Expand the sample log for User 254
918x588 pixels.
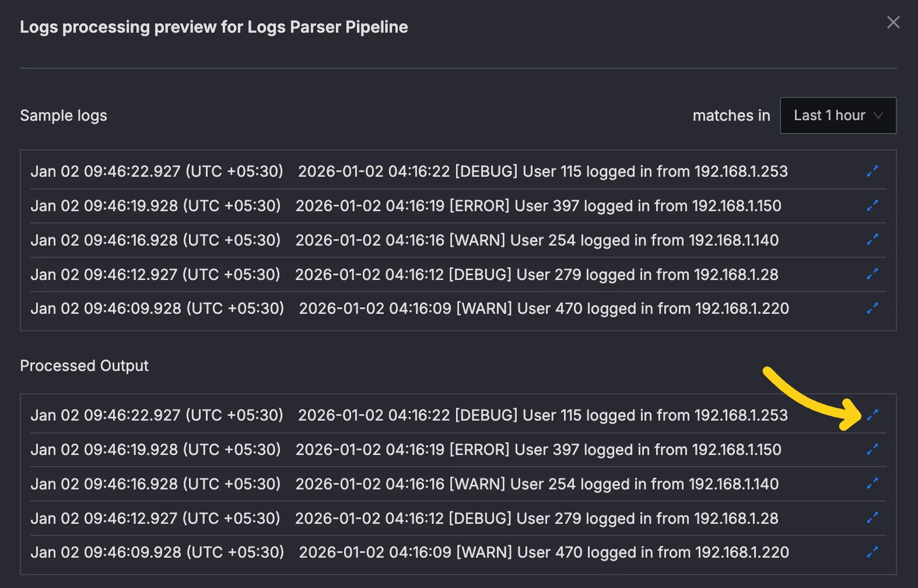(x=873, y=240)
